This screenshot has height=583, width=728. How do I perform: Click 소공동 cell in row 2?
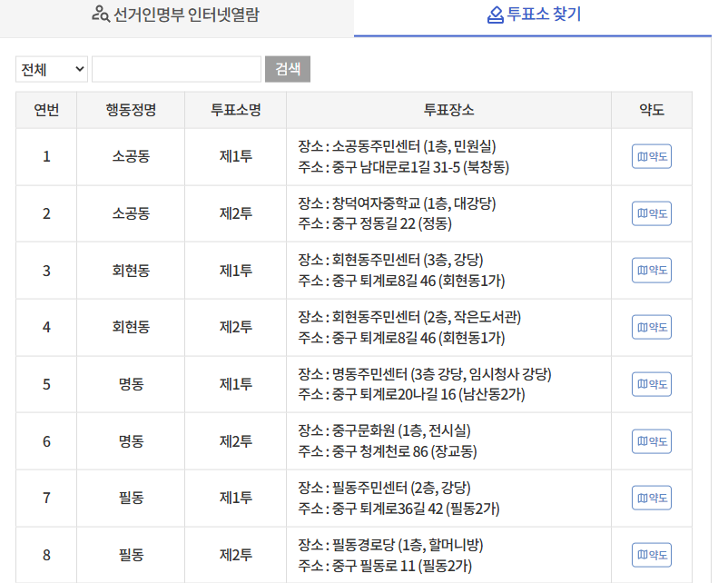[x=131, y=213]
